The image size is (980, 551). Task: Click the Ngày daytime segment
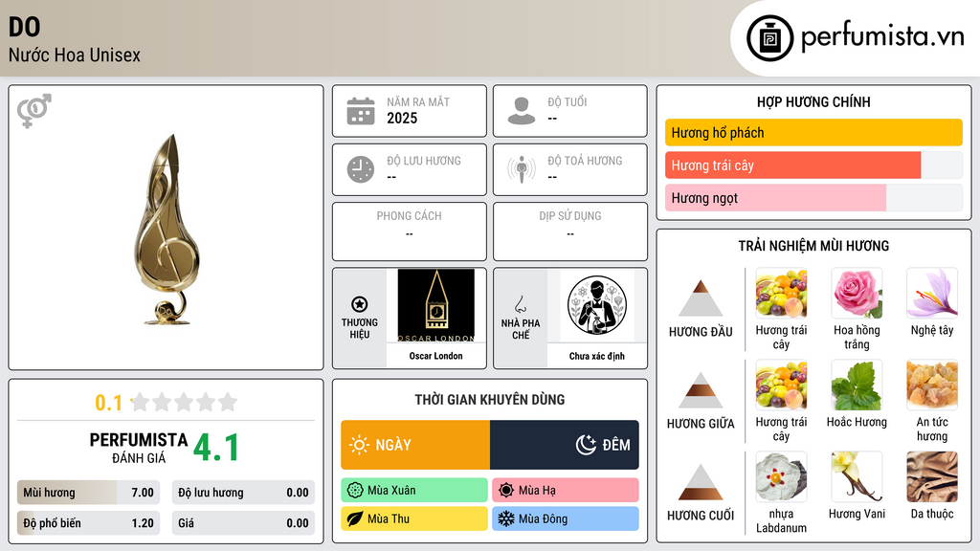coord(415,445)
